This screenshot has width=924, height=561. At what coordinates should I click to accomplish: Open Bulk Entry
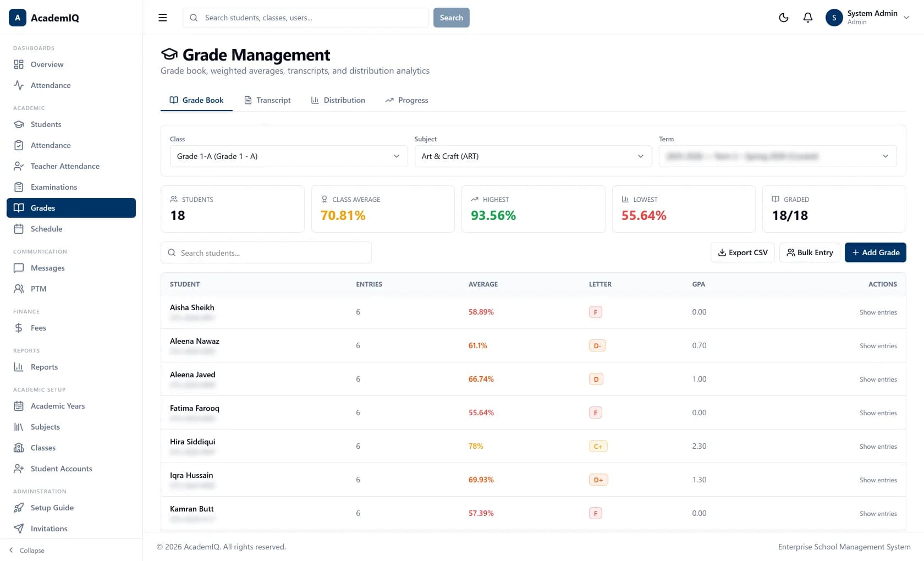tap(810, 252)
